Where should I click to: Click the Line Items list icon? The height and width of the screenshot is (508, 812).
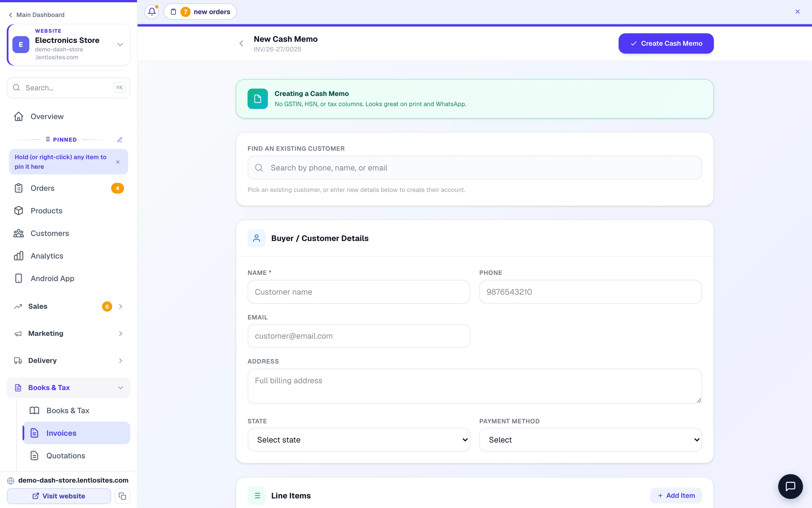coord(256,496)
